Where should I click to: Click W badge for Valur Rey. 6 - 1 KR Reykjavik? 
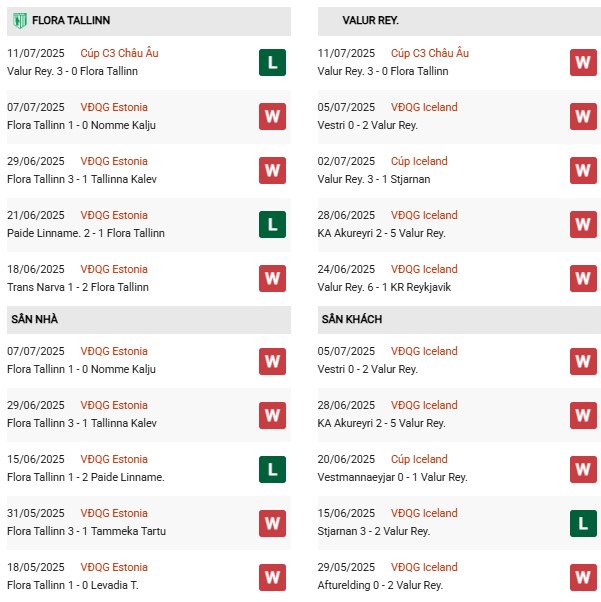point(583,278)
